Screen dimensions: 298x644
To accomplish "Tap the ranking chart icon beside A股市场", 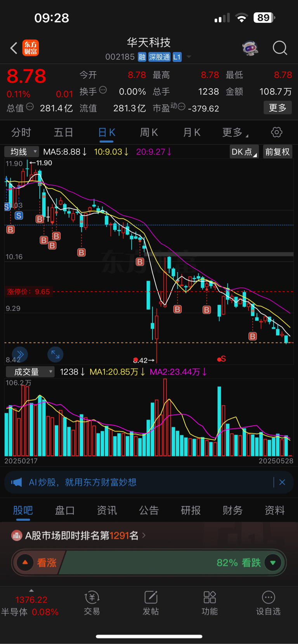I will pos(17,536).
